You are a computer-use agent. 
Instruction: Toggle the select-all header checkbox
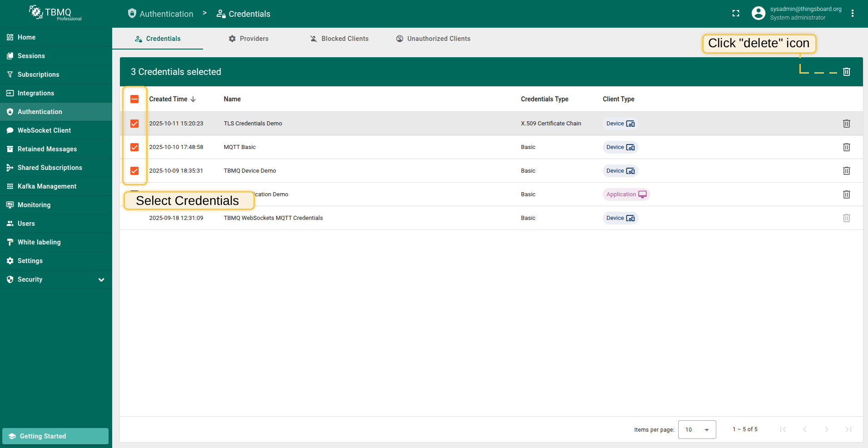click(x=134, y=99)
